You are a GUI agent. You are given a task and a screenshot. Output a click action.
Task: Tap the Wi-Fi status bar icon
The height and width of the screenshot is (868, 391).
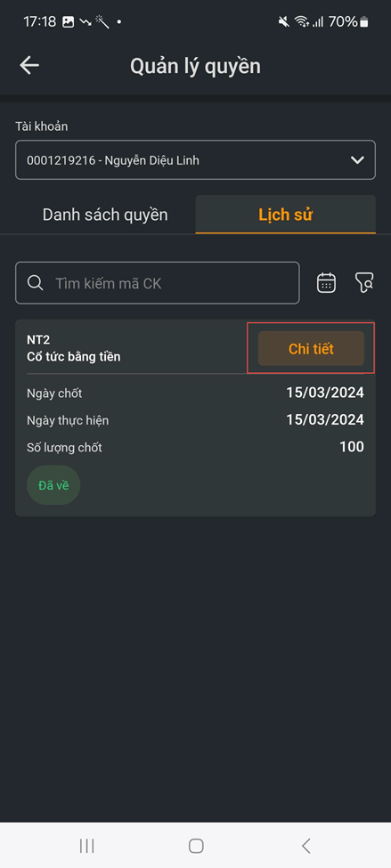click(301, 21)
